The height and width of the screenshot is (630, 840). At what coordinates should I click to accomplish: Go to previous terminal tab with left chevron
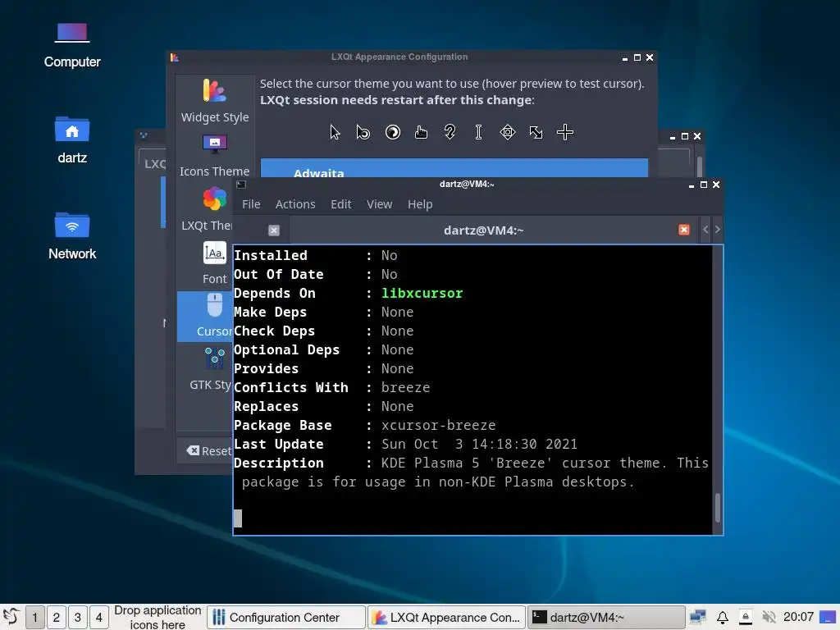pyautogui.click(x=705, y=230)
